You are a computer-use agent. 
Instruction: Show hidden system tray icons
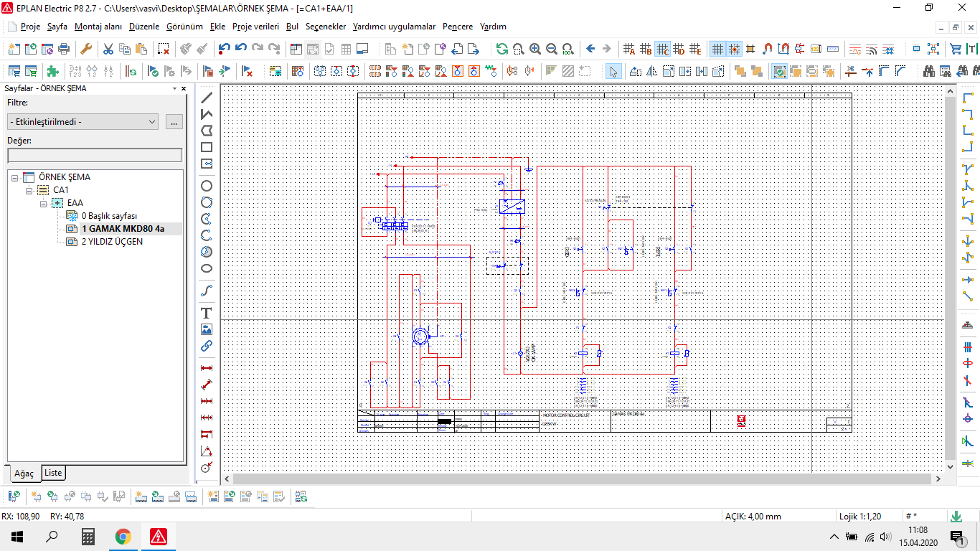tap(834, 537)
